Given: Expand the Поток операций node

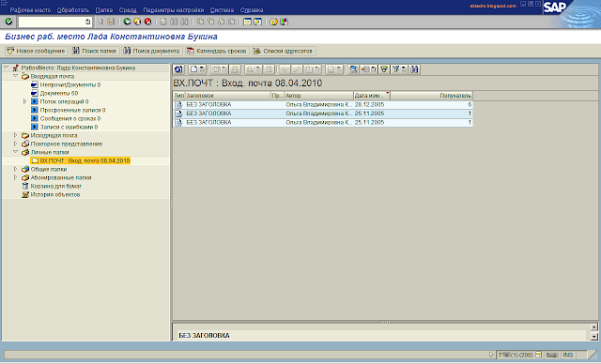Looking at the screenshot, I should click(x=25, y=101).
